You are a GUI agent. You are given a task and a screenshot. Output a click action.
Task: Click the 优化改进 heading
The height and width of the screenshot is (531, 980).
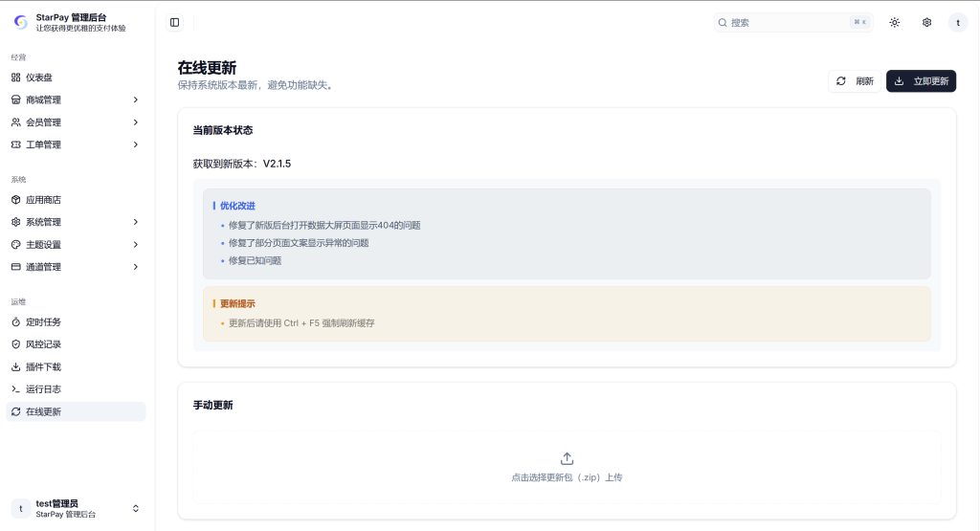click(x=237, y=206)
